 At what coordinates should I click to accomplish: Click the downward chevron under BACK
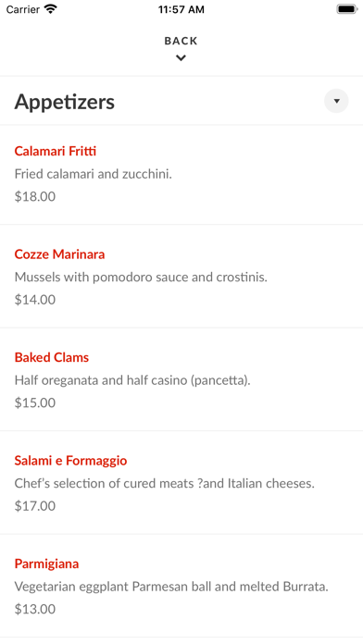pyautogui.click(x=181, y=58)
